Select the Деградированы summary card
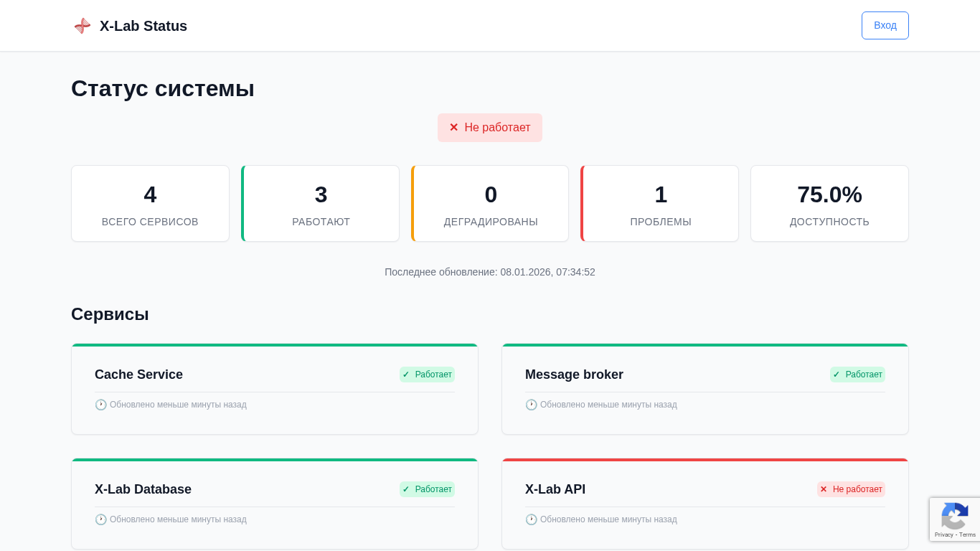 click(490, 204)
